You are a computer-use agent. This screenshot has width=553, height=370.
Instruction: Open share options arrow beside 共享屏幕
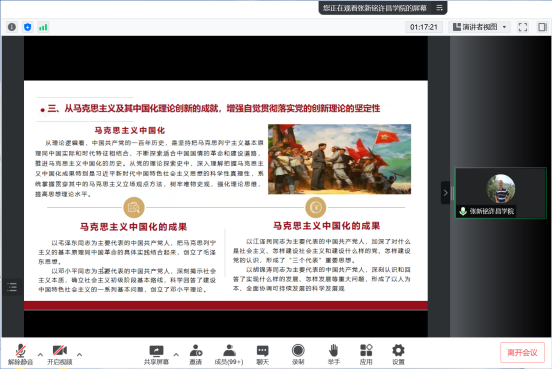pos(176,354)
